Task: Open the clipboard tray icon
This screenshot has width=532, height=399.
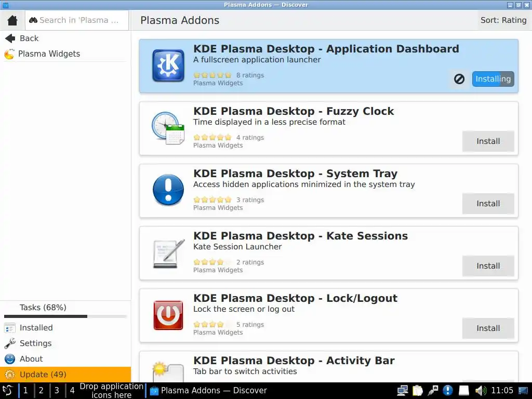Action: (x=418, y=391)
